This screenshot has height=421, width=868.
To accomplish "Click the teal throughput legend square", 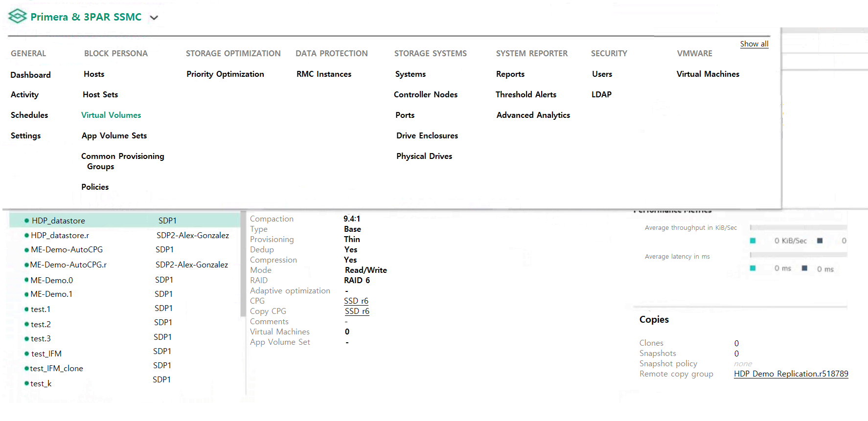I will pos(753,241).
